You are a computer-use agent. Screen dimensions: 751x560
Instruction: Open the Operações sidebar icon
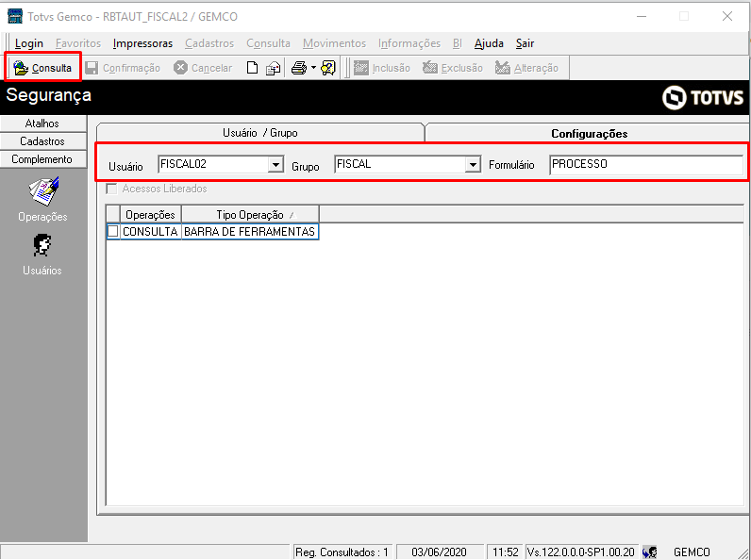[x=42, y=199]
